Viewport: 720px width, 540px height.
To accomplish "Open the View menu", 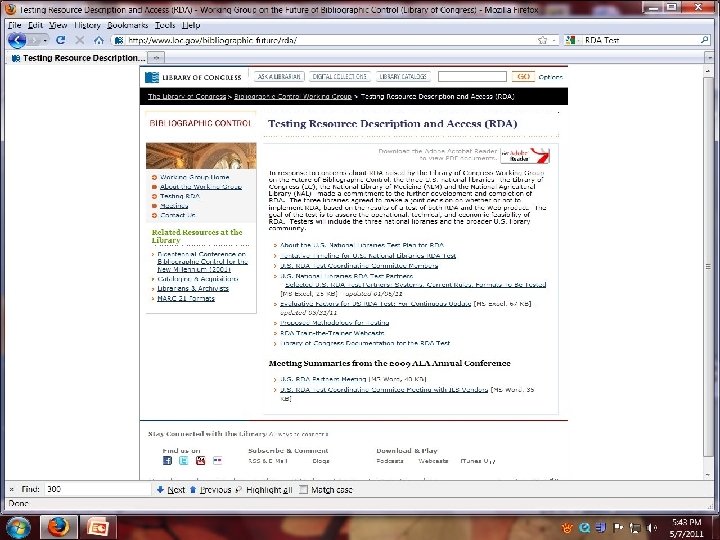I will coord(58,25).
